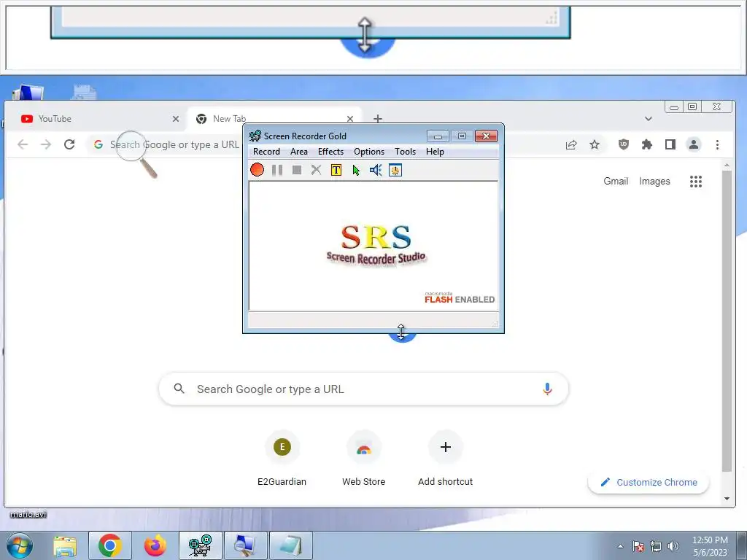Open the Chrome profile avatar
The height and width of the screenshot is (560, 747).
[694, 144]
